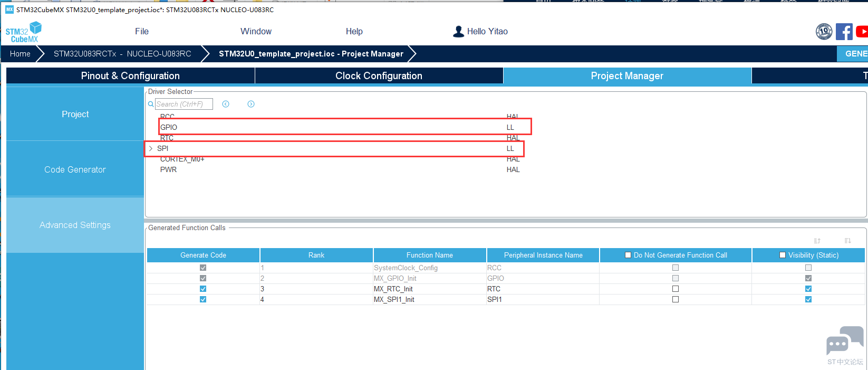Check Do Not Generate call for MX_RTC_Init

[x=676, y=289]
